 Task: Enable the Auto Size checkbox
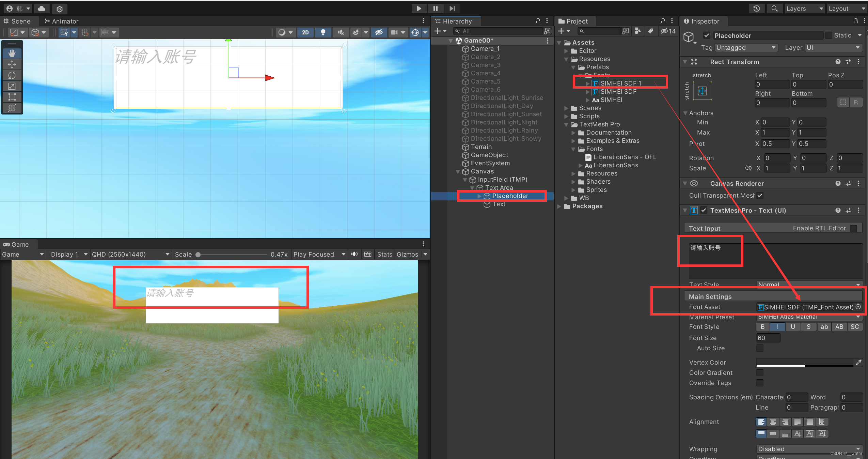(760, 348)
